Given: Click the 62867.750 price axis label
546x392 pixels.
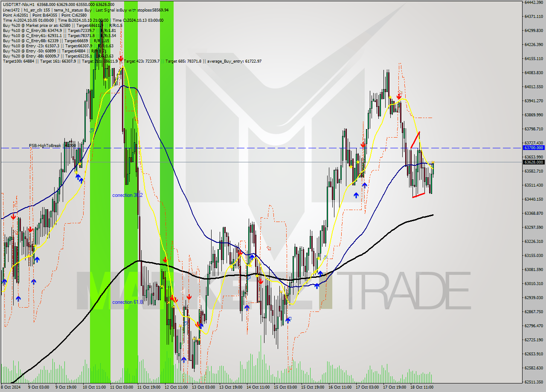Looking at the screenshot, I should pos(534,311).
